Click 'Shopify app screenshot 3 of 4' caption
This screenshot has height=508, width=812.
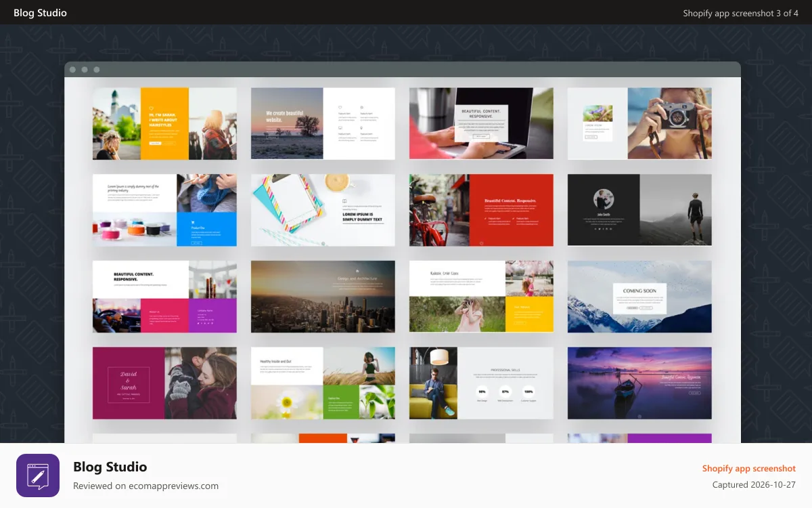740,13
